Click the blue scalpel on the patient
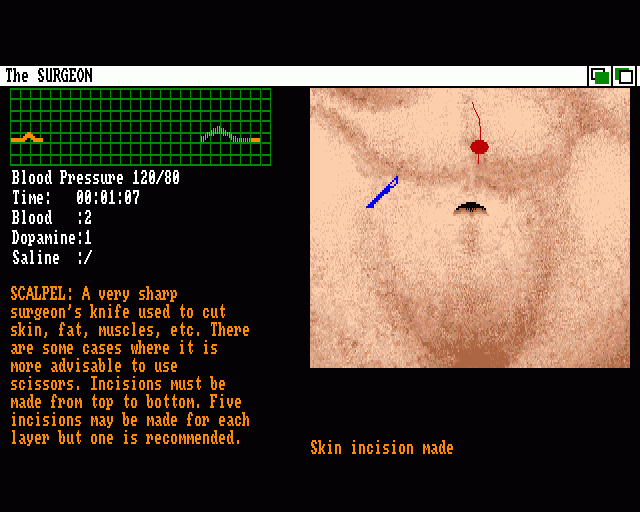Image resolution: width=640 pixels, height=512 pixels. tap(382, 192)
